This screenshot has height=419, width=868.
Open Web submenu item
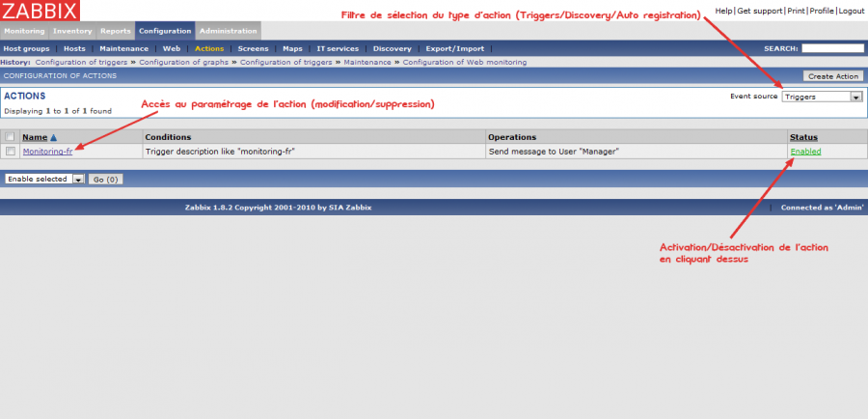(x=172, y=49)
